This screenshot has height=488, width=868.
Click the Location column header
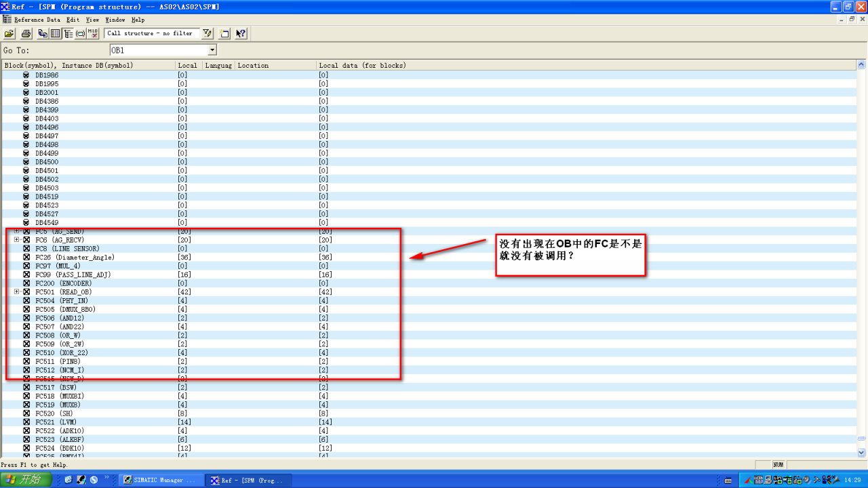275,65
